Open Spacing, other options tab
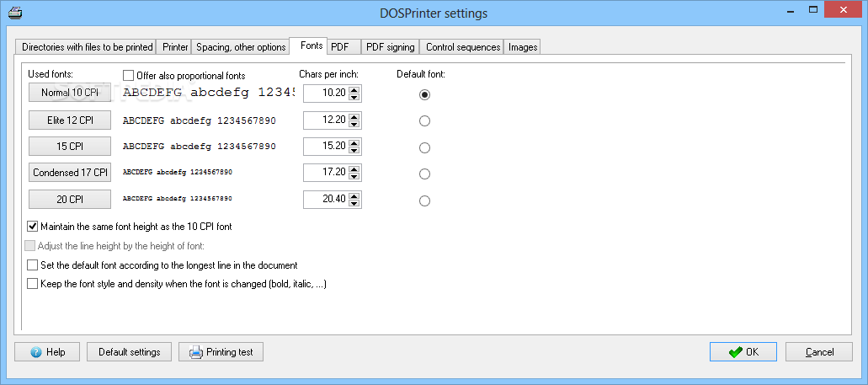 pos(241,47)
